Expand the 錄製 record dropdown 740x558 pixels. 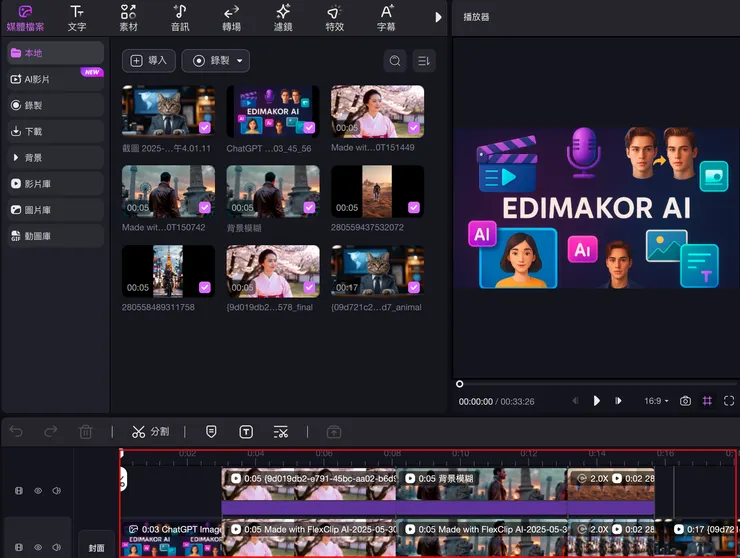click(x=215, y=61)
